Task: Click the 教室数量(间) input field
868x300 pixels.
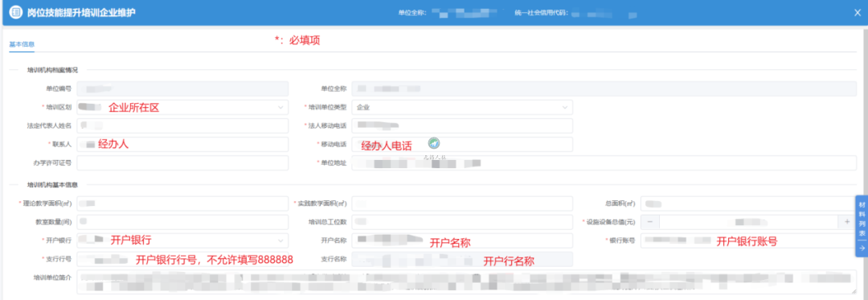Action: pos(182,221)
